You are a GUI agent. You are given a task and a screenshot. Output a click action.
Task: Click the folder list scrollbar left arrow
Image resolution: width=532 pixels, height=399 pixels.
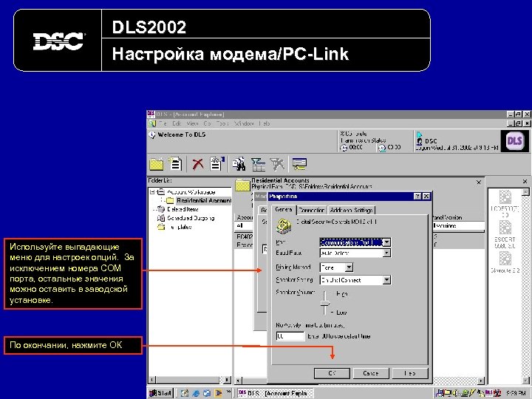tap(152, 380)
